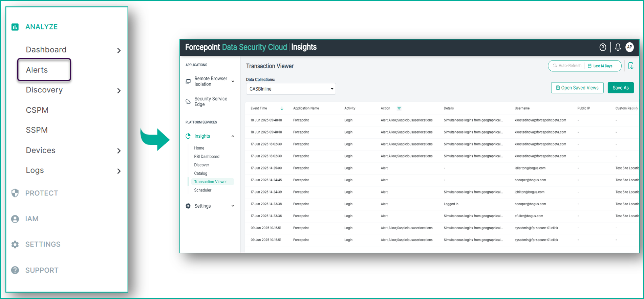Click the Analyze bar chart icon
644x299 pixels.
coord(15,27)
